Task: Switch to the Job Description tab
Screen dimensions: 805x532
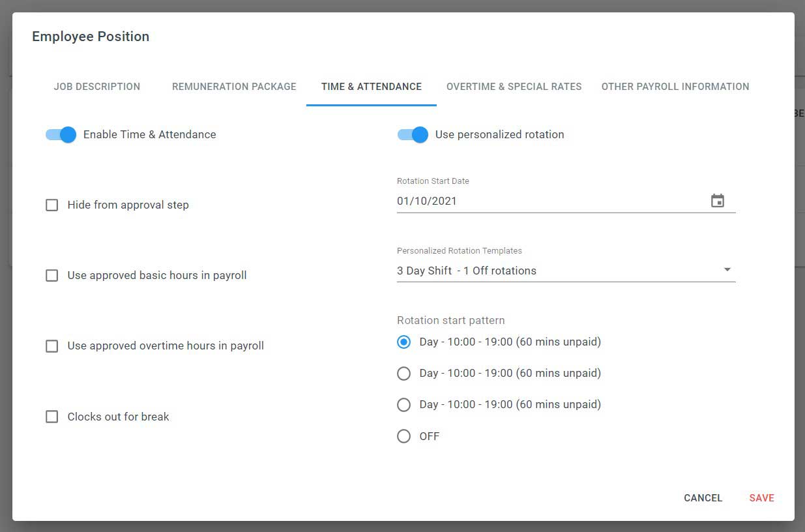Action: [97, 87]
